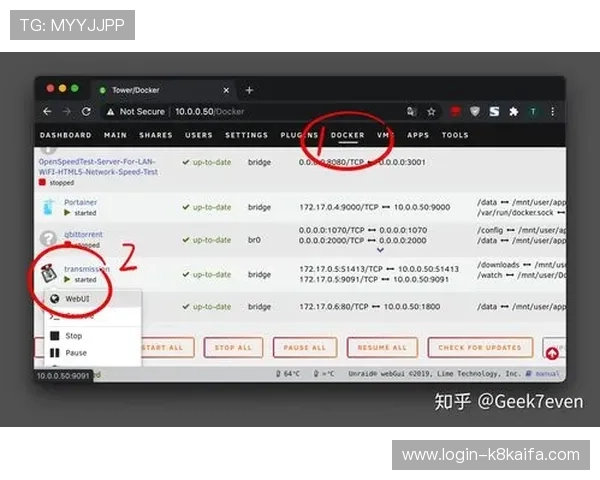
Task: Click the red scroll-to-top arrow icon
Action: 551,353
